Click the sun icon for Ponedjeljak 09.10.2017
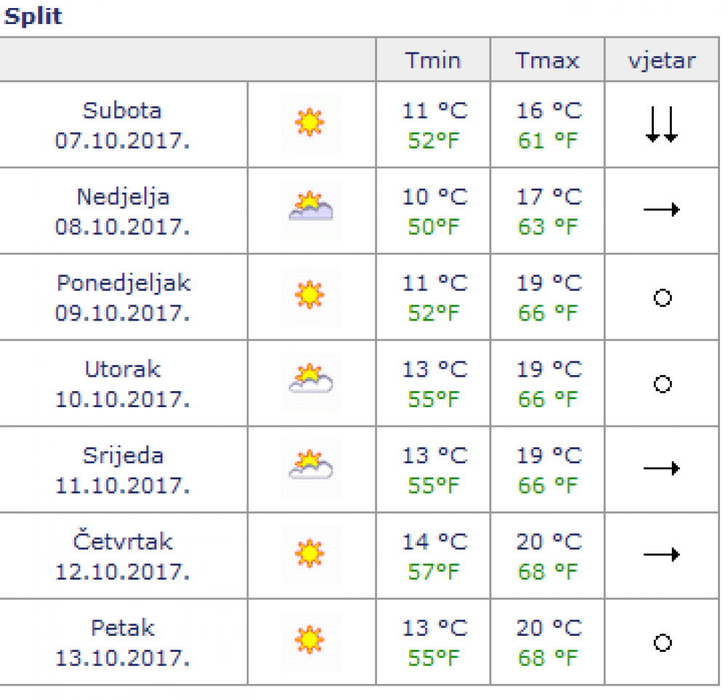The width and height of the screenshot is (728, 700). (x=310, y=296)
